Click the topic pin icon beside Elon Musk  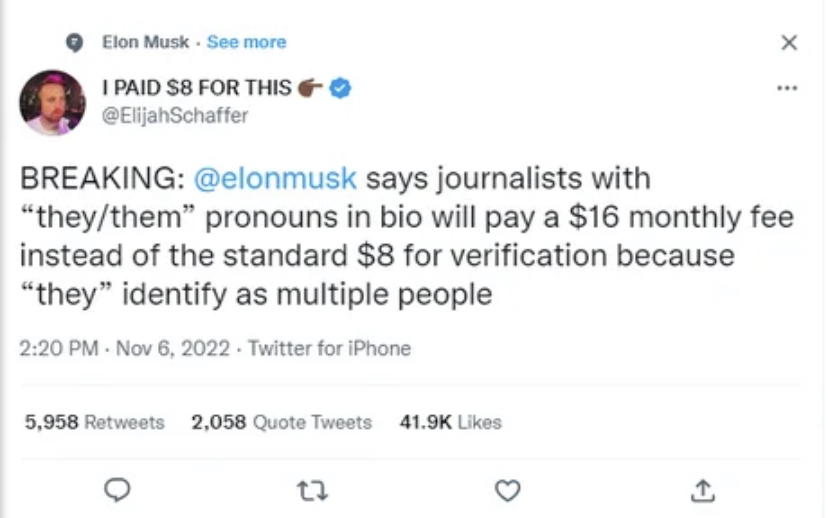[x=73, y=42]
